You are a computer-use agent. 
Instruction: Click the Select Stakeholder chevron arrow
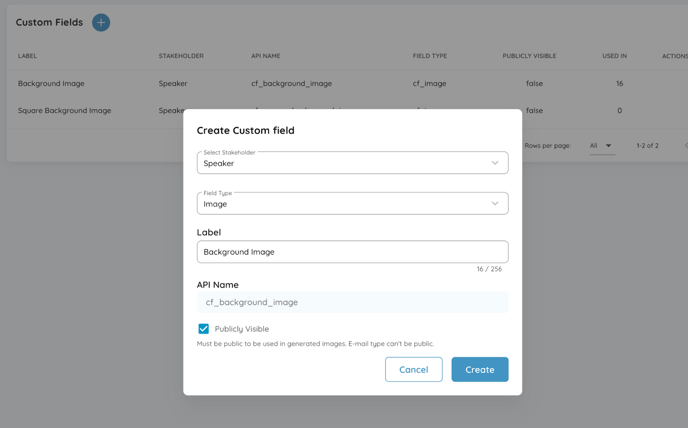tap(495, 163)
